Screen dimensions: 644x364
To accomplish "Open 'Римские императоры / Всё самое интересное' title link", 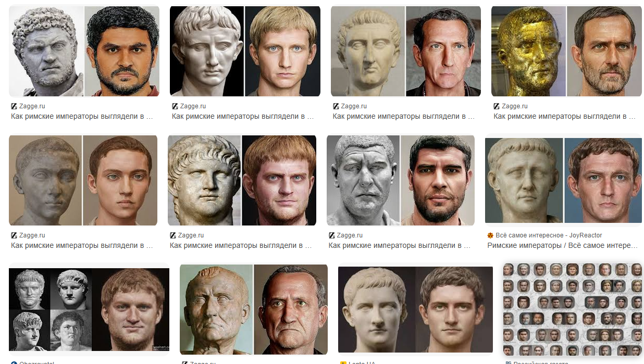I will [x=563, y=245].
